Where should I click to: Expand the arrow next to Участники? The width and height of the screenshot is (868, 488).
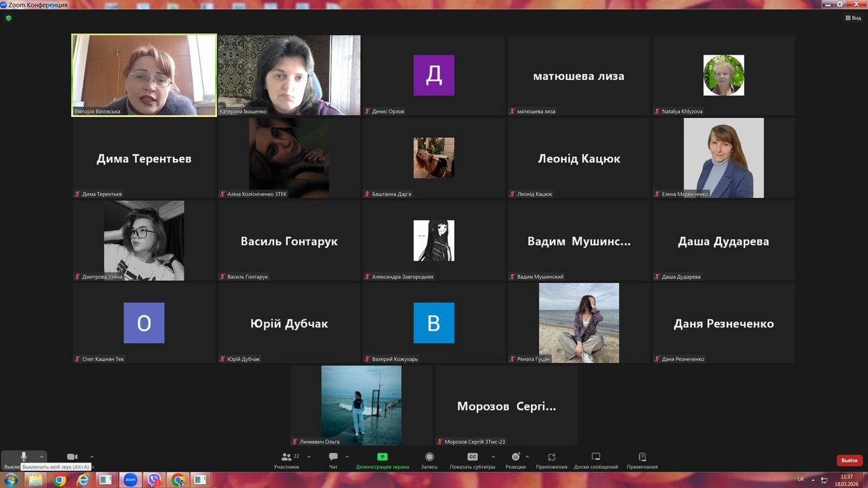tap(309, 456)
